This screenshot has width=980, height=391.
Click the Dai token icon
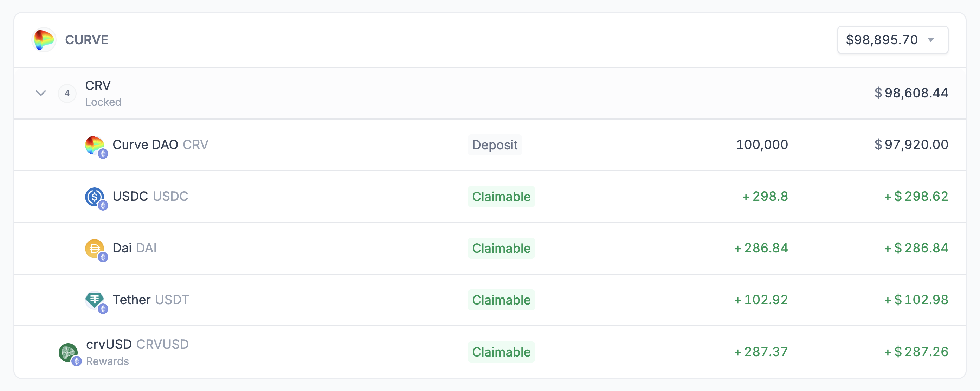pos(94,248)
